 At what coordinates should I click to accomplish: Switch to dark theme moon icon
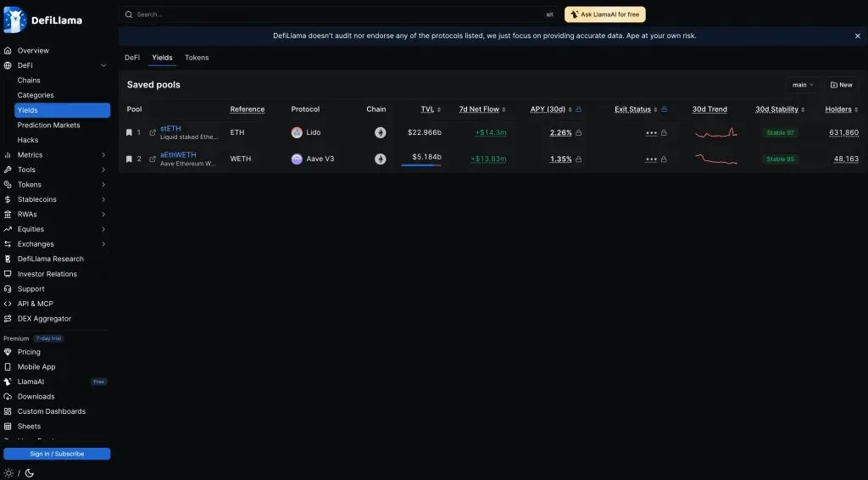(30, 473)
